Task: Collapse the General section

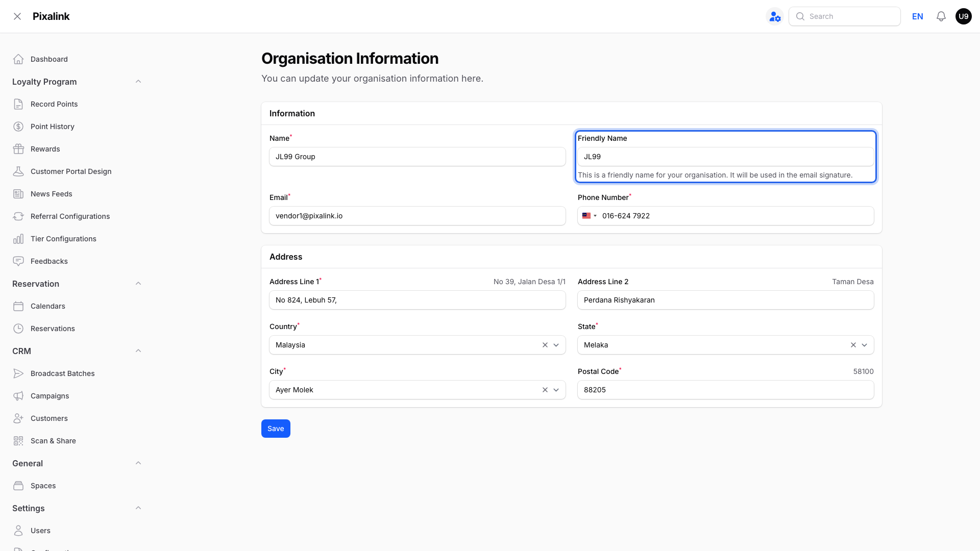Action: (x=138, y=463)
